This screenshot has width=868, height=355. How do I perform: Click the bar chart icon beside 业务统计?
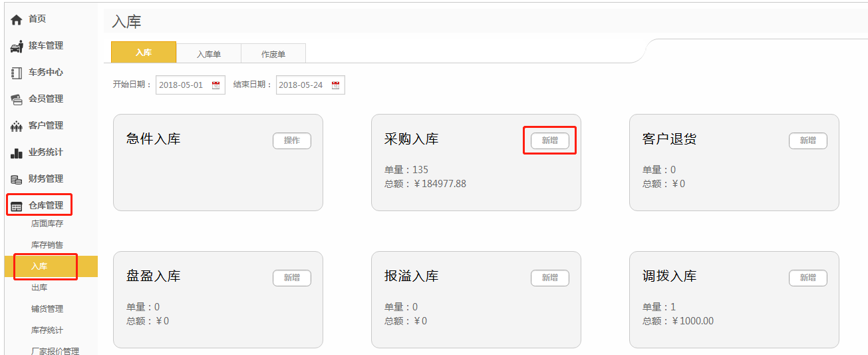pyautogui.click(x=17, y=153)
